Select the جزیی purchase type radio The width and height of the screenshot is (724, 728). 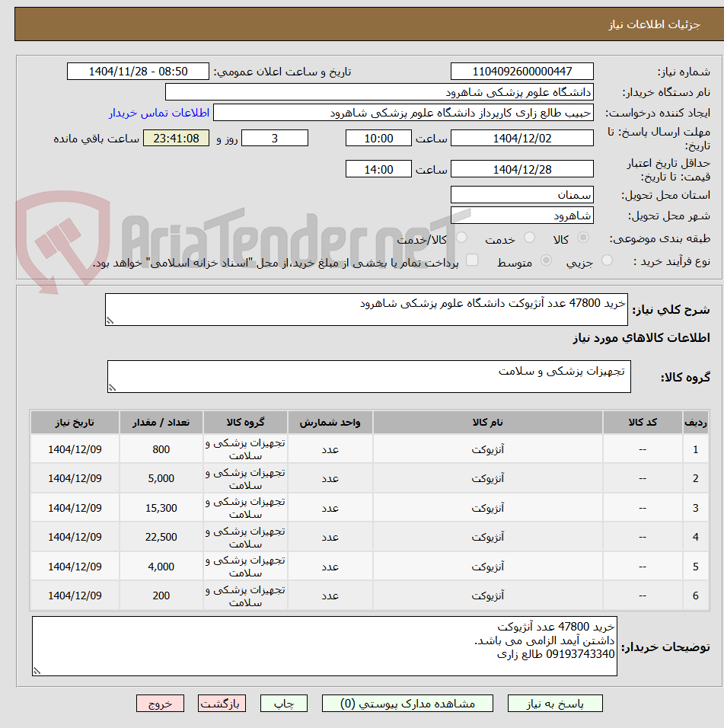(x=607, y=260)
